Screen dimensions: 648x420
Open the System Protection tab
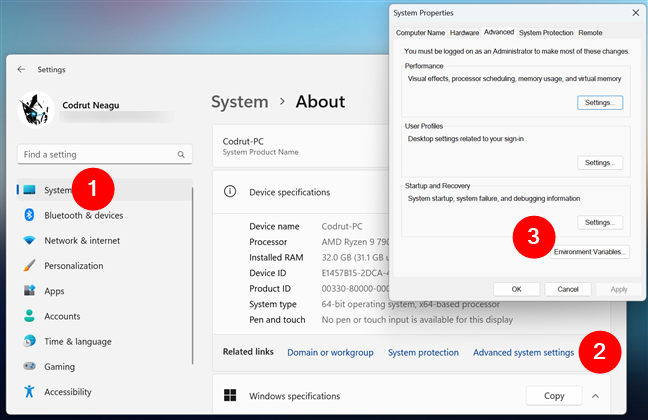pyautogui.click(x=546, y=33)
